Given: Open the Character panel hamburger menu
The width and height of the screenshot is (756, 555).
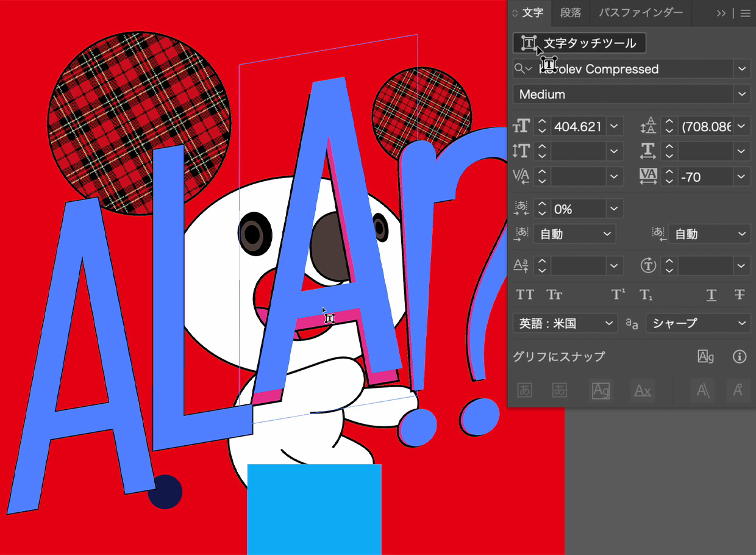Looking at the screenshot, I should 745,13.
